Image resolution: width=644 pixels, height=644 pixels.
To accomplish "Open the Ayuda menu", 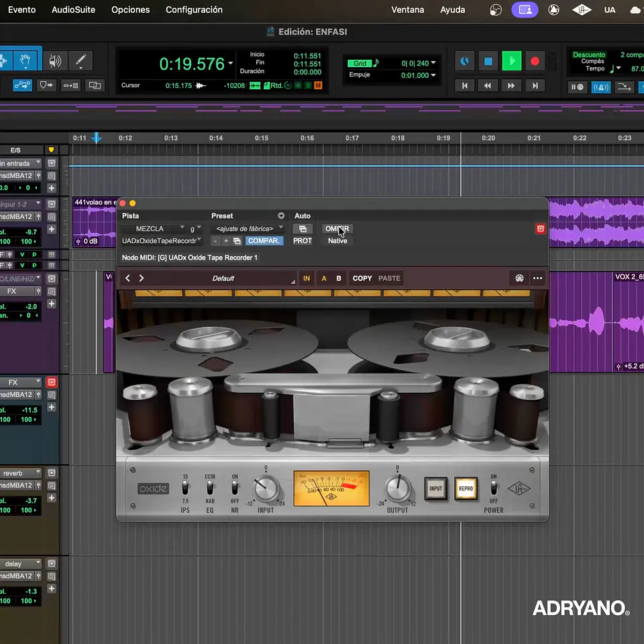I will [x=453, y=9].
